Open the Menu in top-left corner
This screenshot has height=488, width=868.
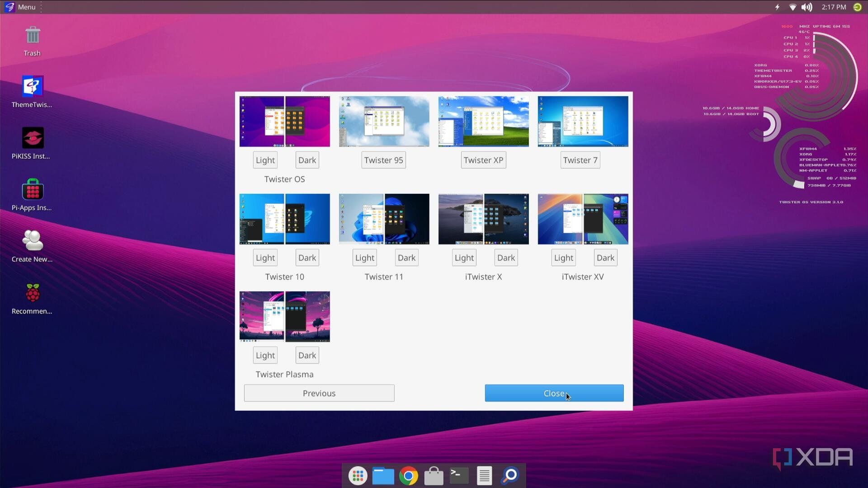pyautogui.click(x=20, y=7)
